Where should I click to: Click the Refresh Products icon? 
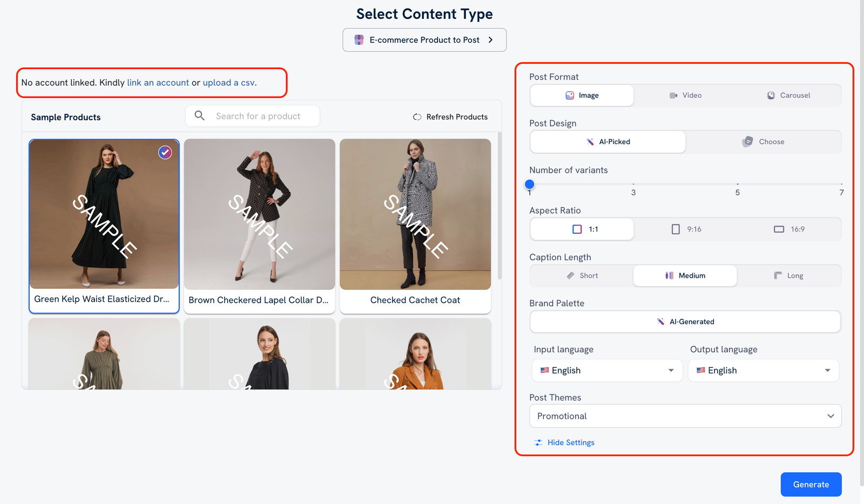[x=417, y=117]
